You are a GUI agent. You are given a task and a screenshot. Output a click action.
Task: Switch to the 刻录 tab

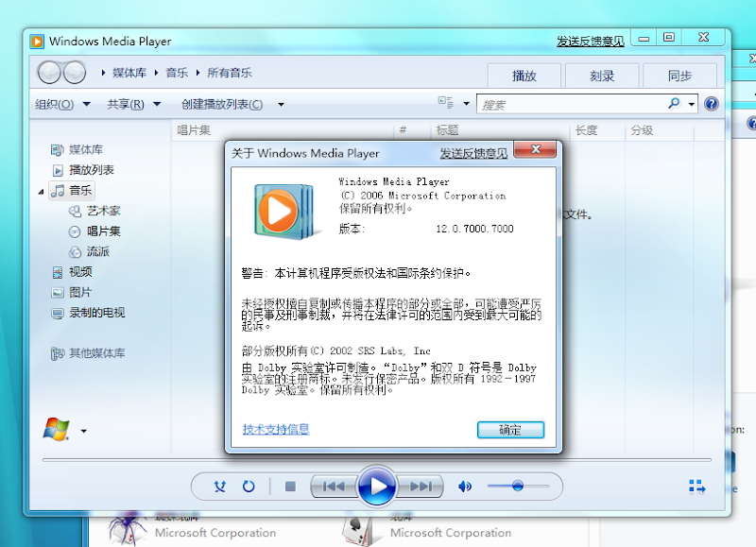[x=602, y=76]
